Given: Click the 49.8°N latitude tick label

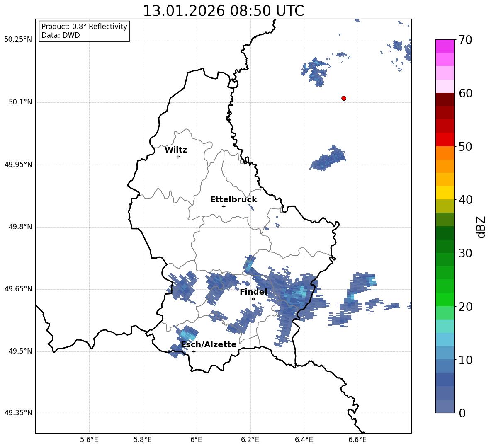Looking at the screenshot, I should pos(20,227).
